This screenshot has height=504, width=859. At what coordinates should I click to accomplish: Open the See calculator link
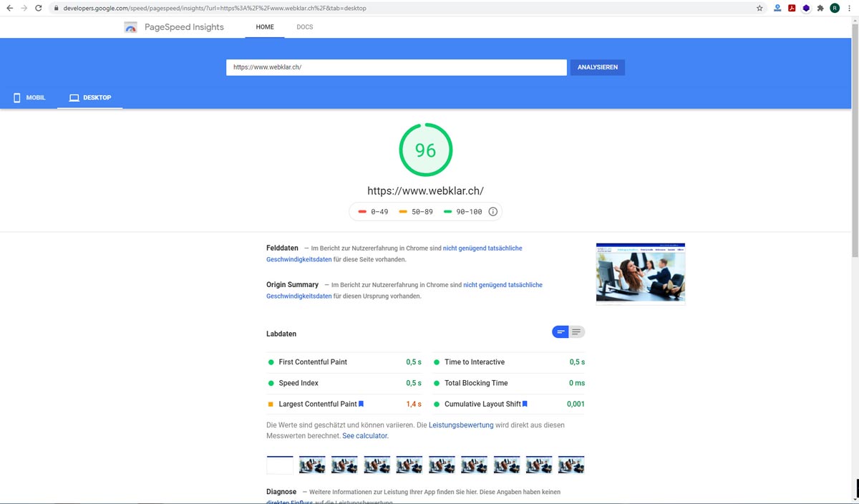tap(365, 436)
